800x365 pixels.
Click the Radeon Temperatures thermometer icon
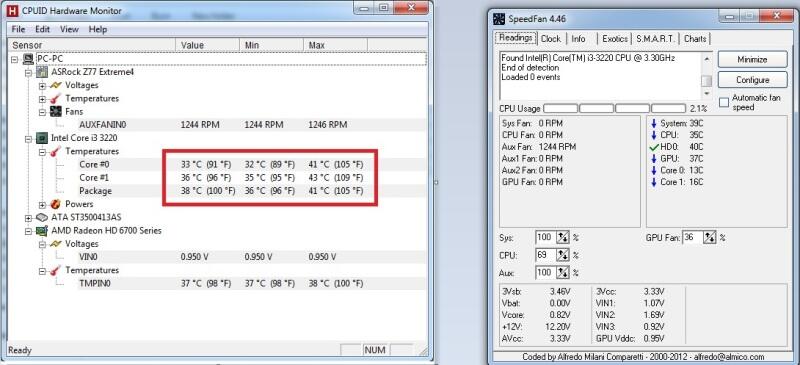point(56,270)
